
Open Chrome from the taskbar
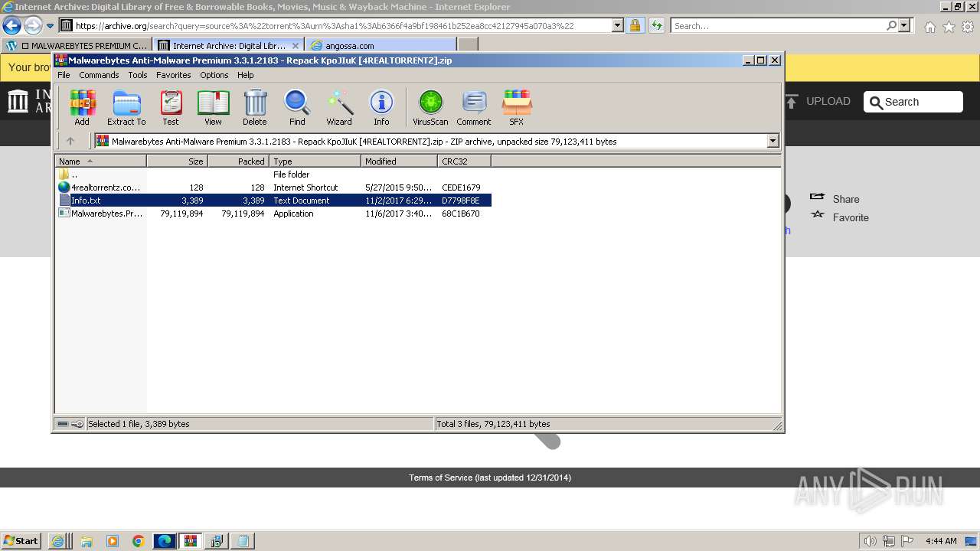pyautogui.click(x=138, y=541)
